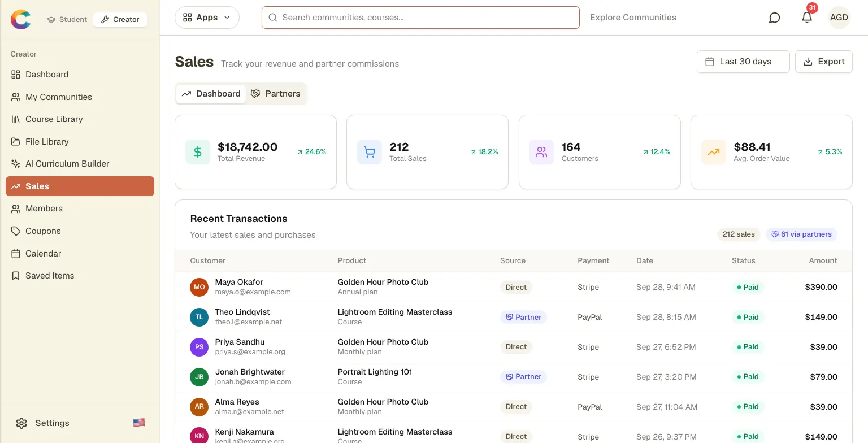This screenshot has height=443, width=868.
Task: Click the green dollar Total Revenue icon
Action: [x=198, y=152]
